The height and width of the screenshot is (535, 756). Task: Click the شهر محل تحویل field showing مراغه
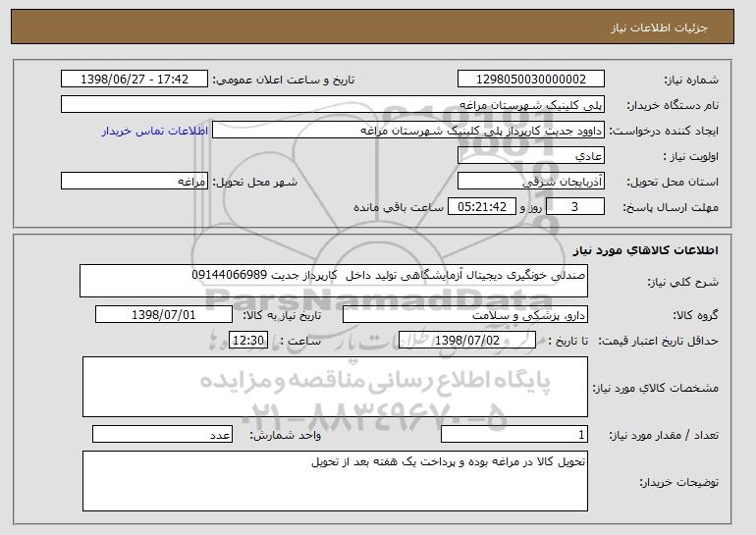pyautogui.click(x=134, y=182)
